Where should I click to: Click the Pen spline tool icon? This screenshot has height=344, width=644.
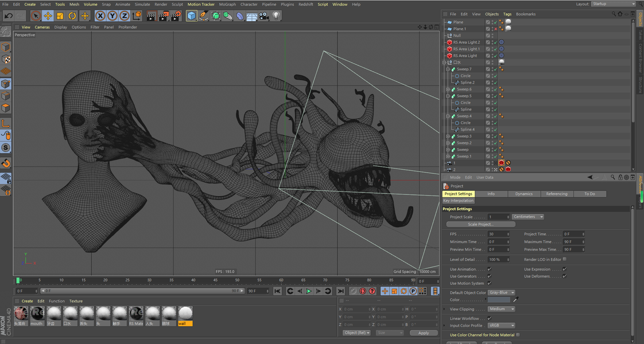pos(204,16)
